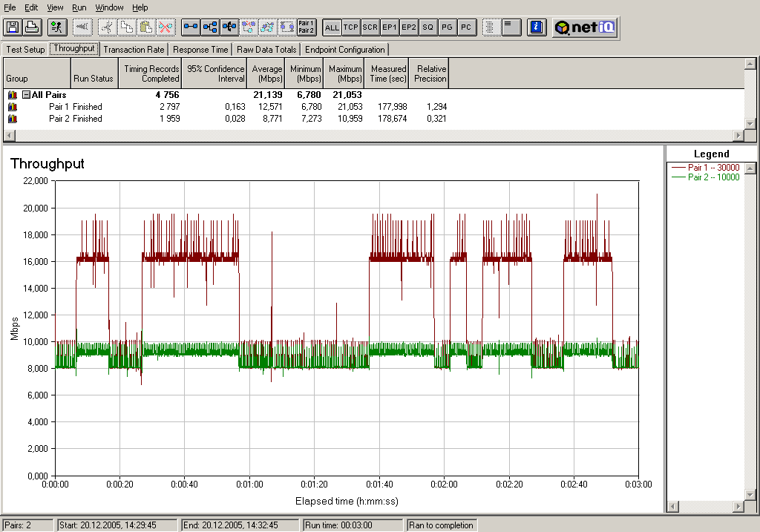Image resolution: width=760 pixels, height=532 pixels.
Task: Switch to the Response Time tab
Action: coord(200,50)
